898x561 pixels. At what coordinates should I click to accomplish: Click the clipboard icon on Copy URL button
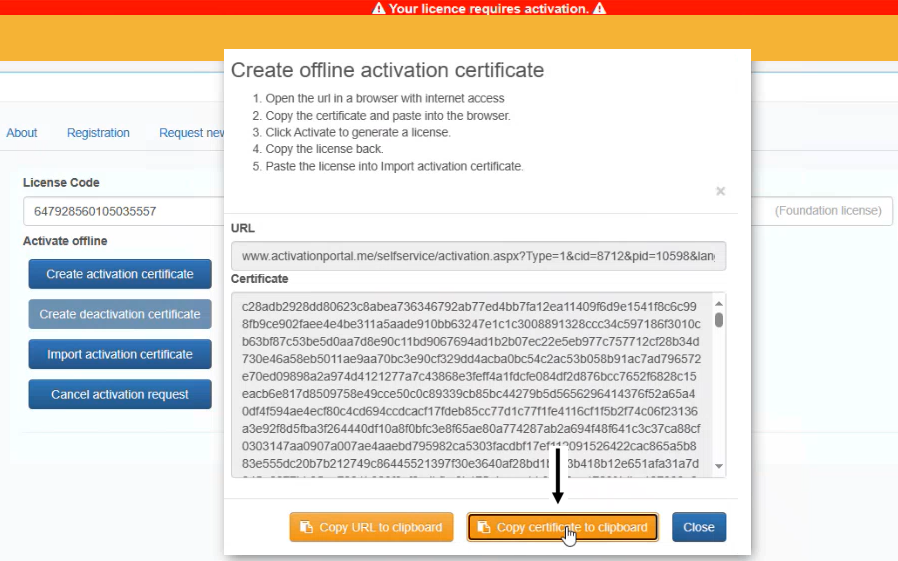[x=308, y=527]
